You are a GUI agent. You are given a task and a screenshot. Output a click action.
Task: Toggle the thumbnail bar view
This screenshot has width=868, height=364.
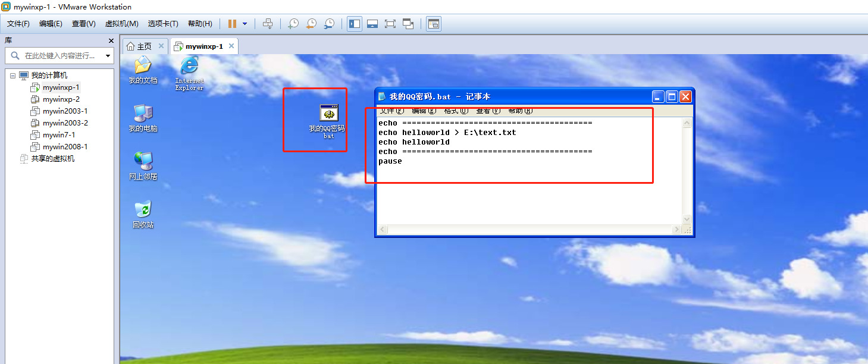point(372,24)
